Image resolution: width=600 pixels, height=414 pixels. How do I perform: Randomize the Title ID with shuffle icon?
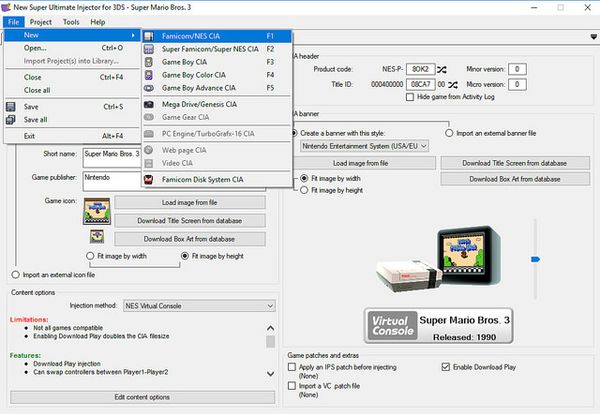pos(453,85)
